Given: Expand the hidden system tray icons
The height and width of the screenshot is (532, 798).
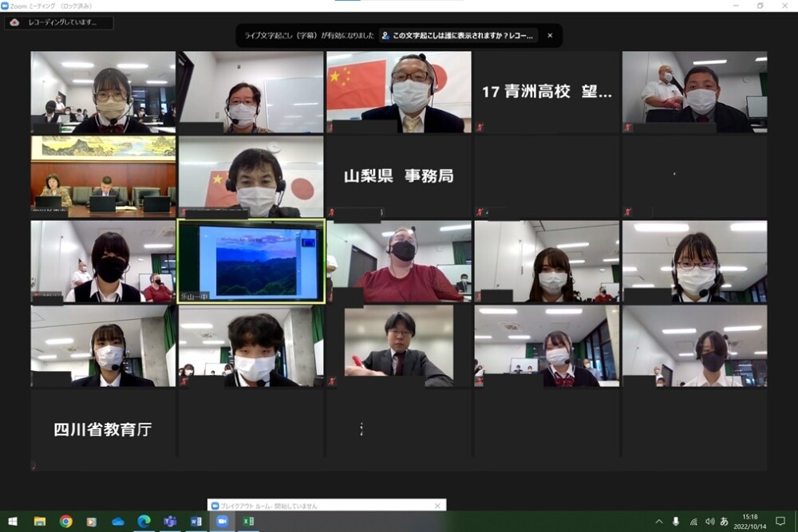Looking at the screenshot, I should (659, 522).
